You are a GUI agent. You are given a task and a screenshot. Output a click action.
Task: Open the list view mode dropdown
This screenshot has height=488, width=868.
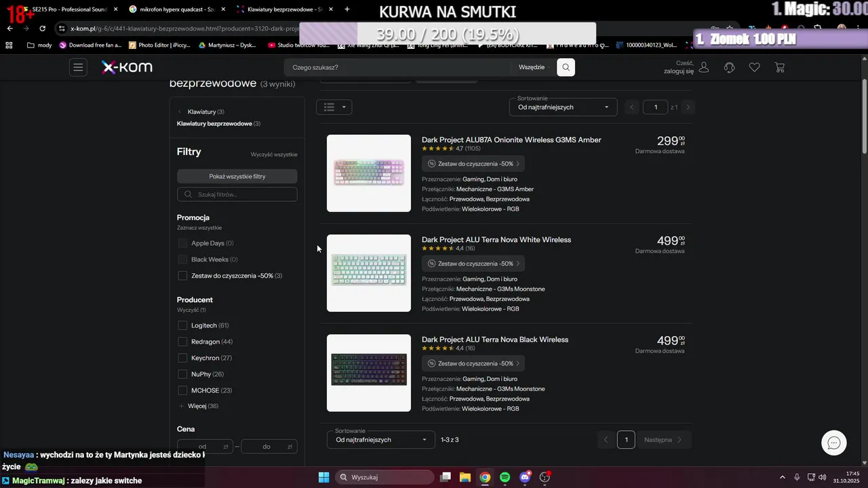pos(334,107)
